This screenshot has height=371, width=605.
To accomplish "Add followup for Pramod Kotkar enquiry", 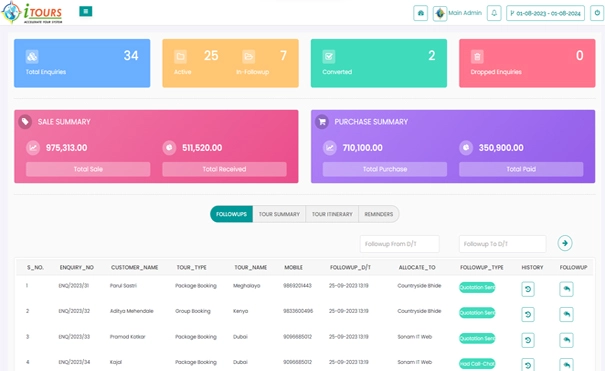I will (566, 340).
